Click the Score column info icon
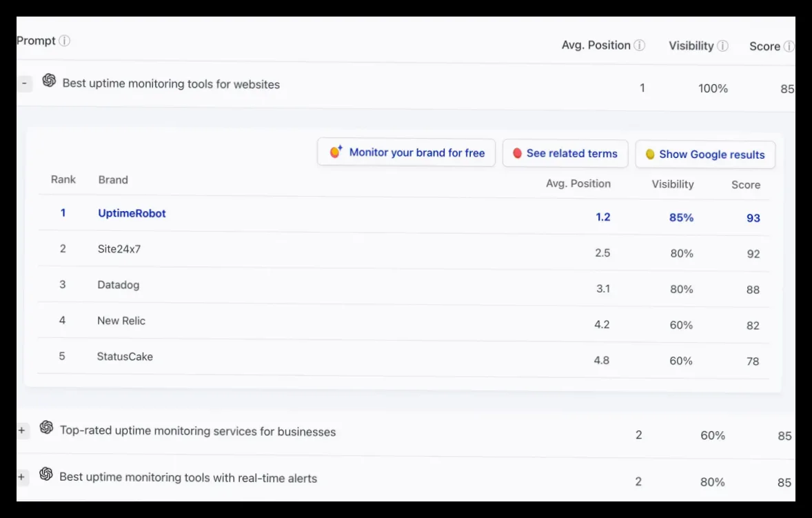Screen dimensions: 812x518 789,46
